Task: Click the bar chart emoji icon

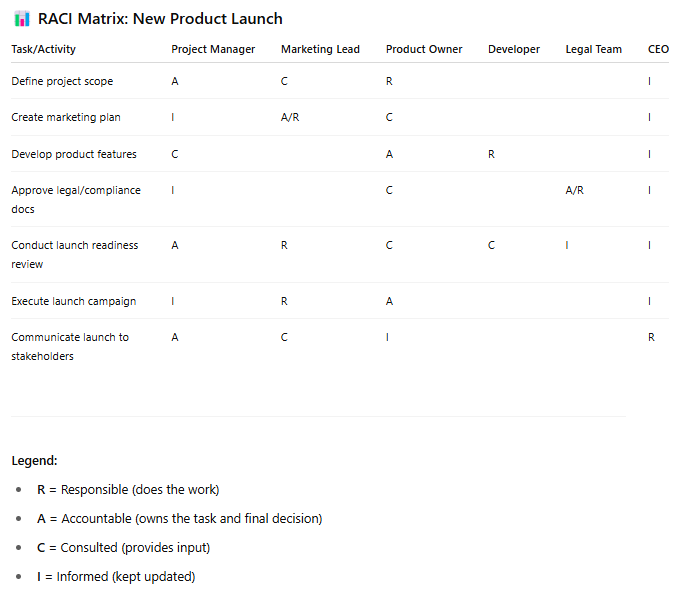Action: pyautogui.click(x=22, y=19)
